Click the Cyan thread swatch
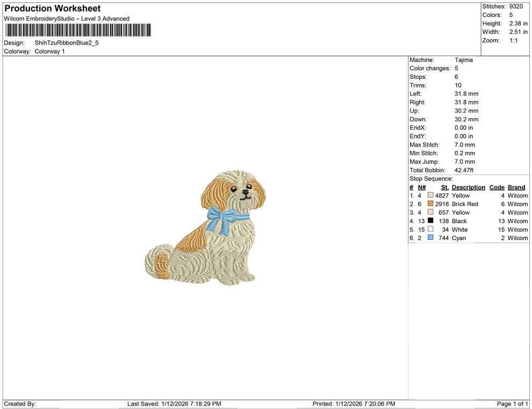The image size is (532, 409). click(430, 238)
